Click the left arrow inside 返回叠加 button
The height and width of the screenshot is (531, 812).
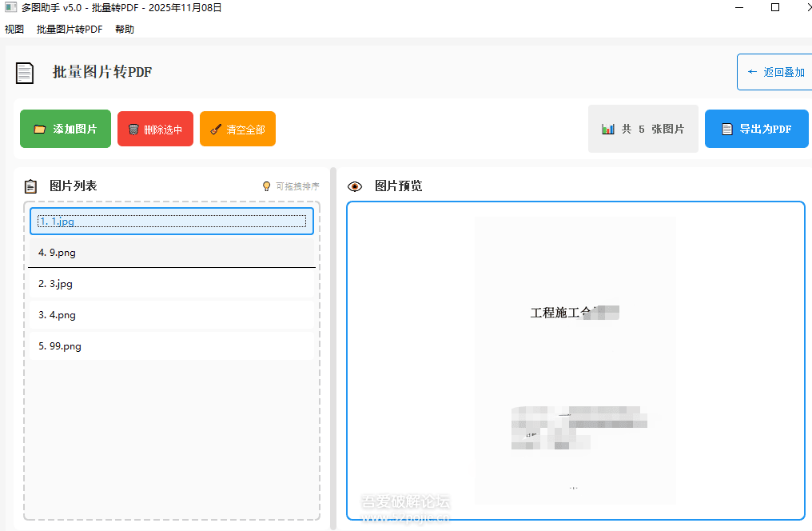pos(753,71)
